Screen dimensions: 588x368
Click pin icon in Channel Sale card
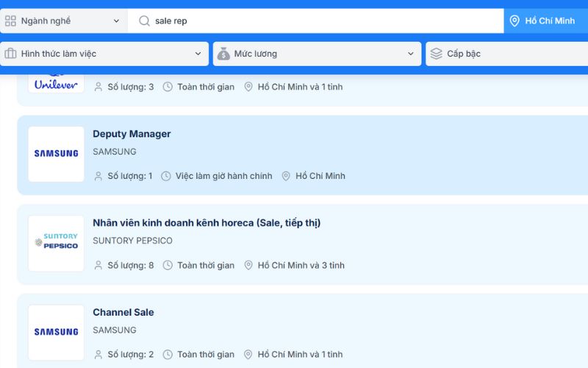tap(248, 355)
